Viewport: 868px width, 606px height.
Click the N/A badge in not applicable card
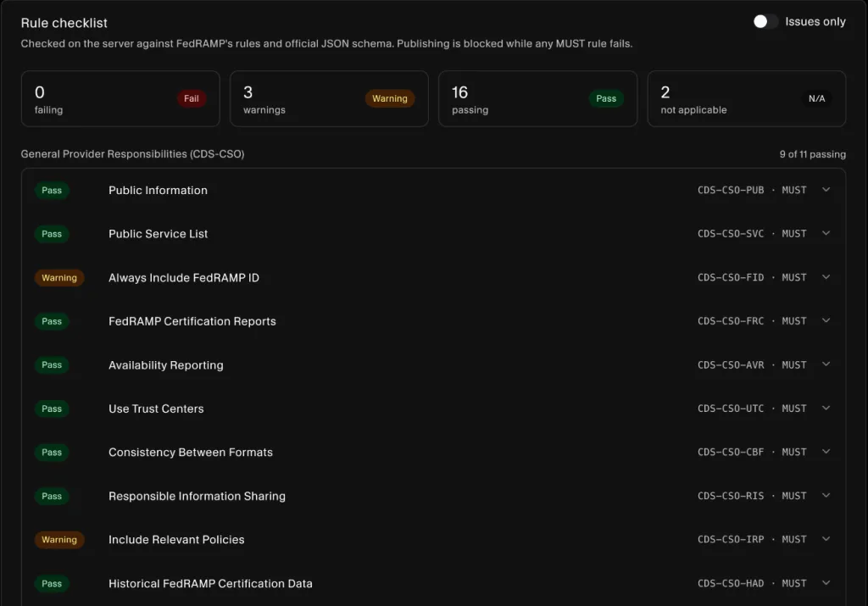[816, 98]
